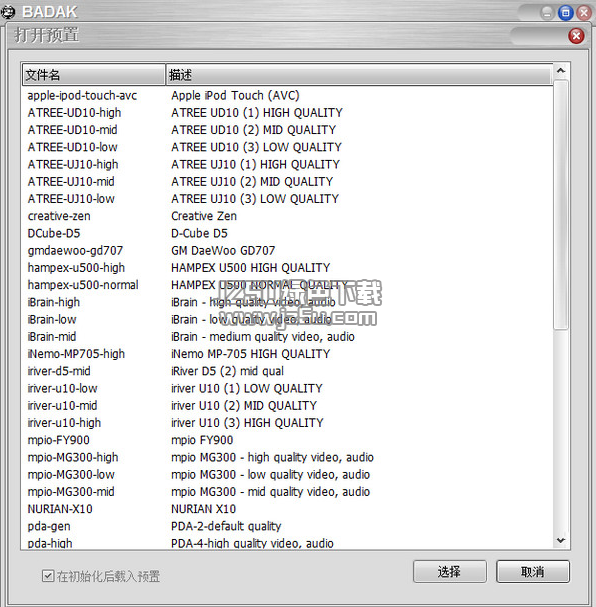Toggle 在初始化后载入预置 checkbox

[48, 576]
